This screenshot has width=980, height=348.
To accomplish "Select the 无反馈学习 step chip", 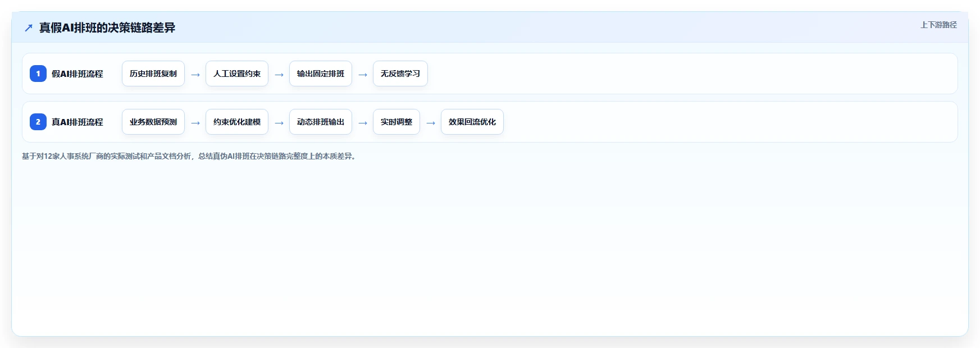I will (x=400, y=74).
